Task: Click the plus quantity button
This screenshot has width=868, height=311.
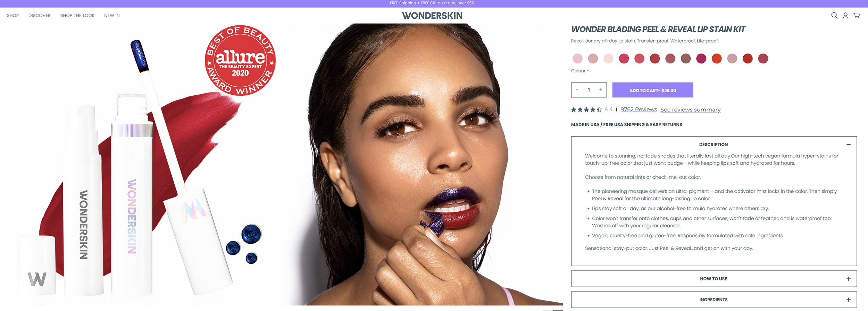Action: click(600, 90)
